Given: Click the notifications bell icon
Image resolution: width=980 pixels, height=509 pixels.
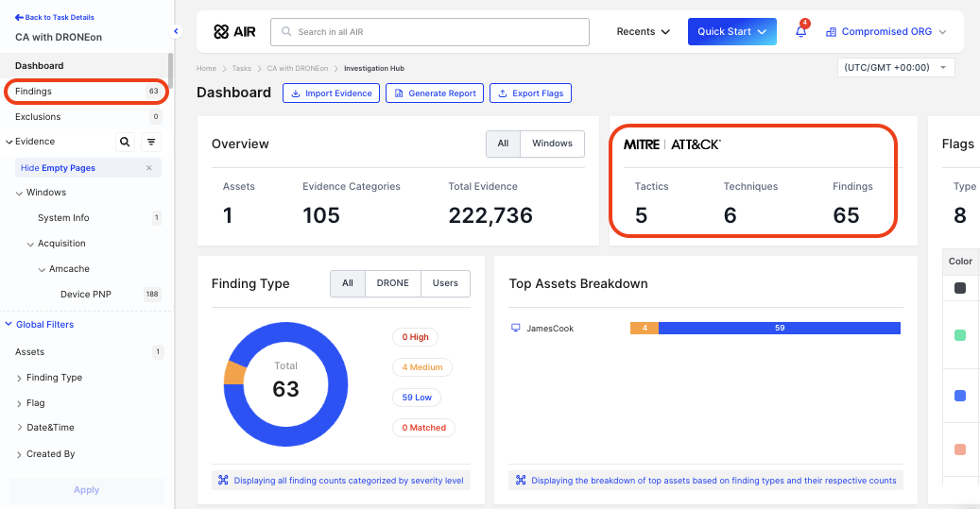Looking at the screenshot, I should (x=800, y=32).
